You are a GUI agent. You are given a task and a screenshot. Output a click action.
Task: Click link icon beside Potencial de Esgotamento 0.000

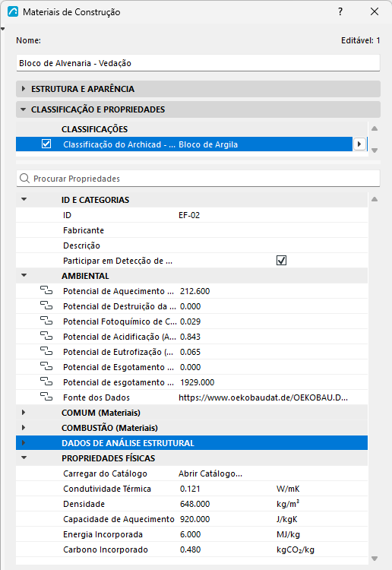46,367
